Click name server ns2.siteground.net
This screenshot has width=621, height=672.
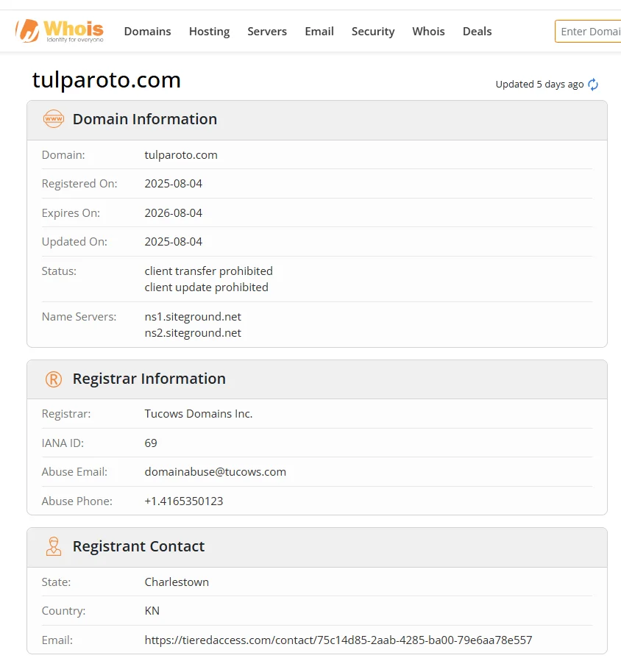[x=193, y=333]
